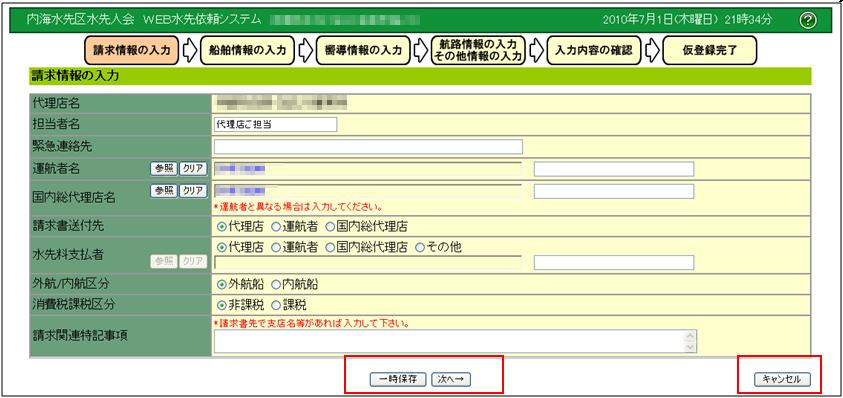Click the クリア button for 運航者名

(x=192, y=168)
